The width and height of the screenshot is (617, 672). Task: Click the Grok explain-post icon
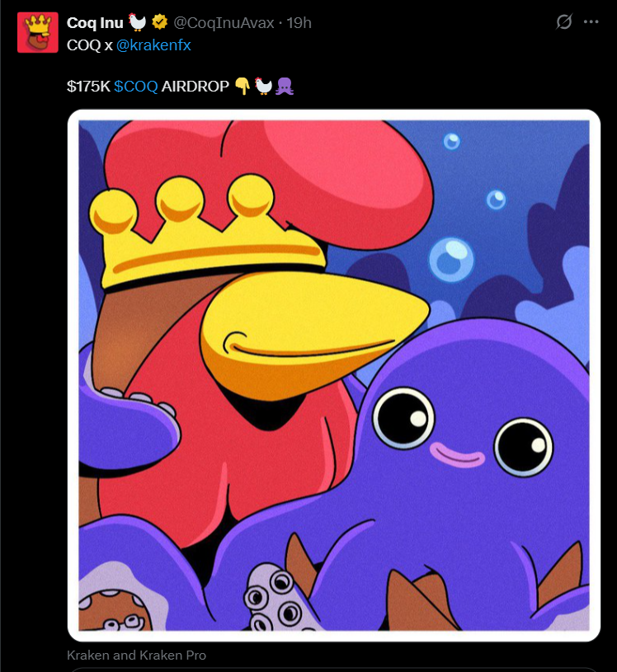(564, 22)
